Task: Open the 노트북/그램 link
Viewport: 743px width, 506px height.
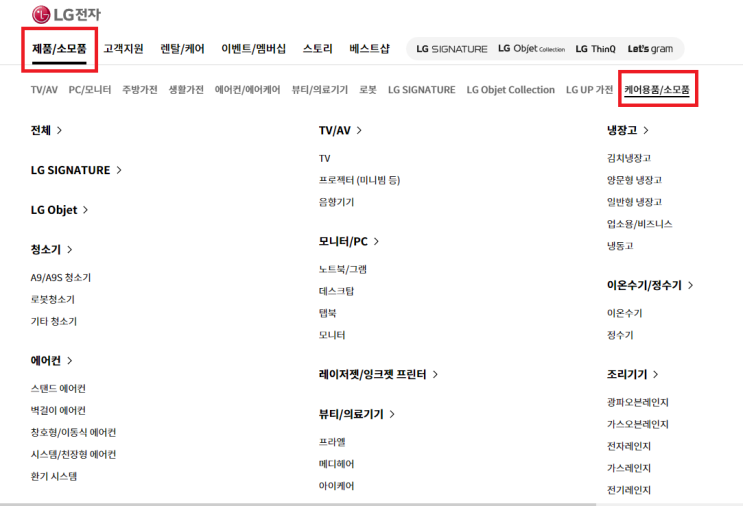Action: 343,270
